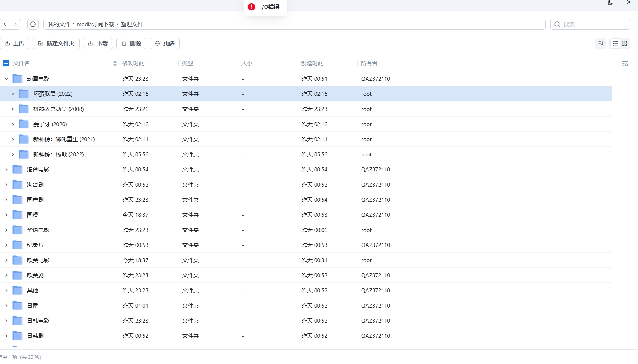The width and height of the screenshot is (638, 364).
Task: Switch to list view
Action: point(615,43)
